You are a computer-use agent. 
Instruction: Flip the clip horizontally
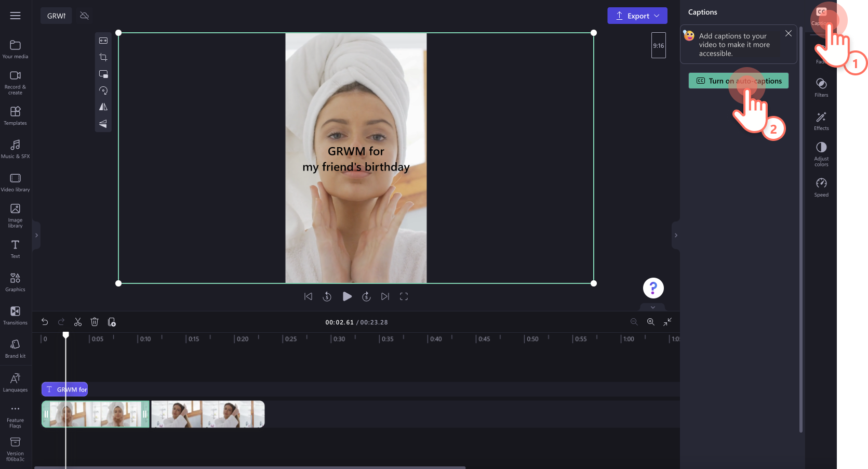pos(103,107)
